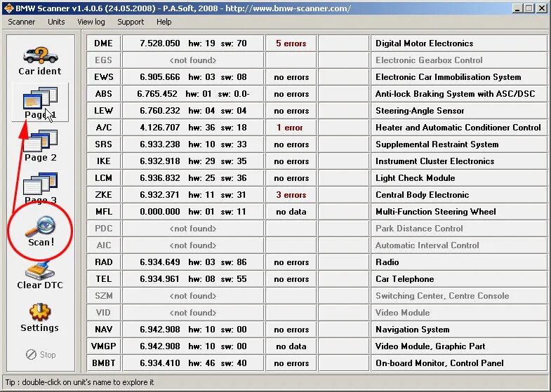Click 'On-board Monitor, Control Panel' description
This screenshot has height=392, width=551.
439,363
